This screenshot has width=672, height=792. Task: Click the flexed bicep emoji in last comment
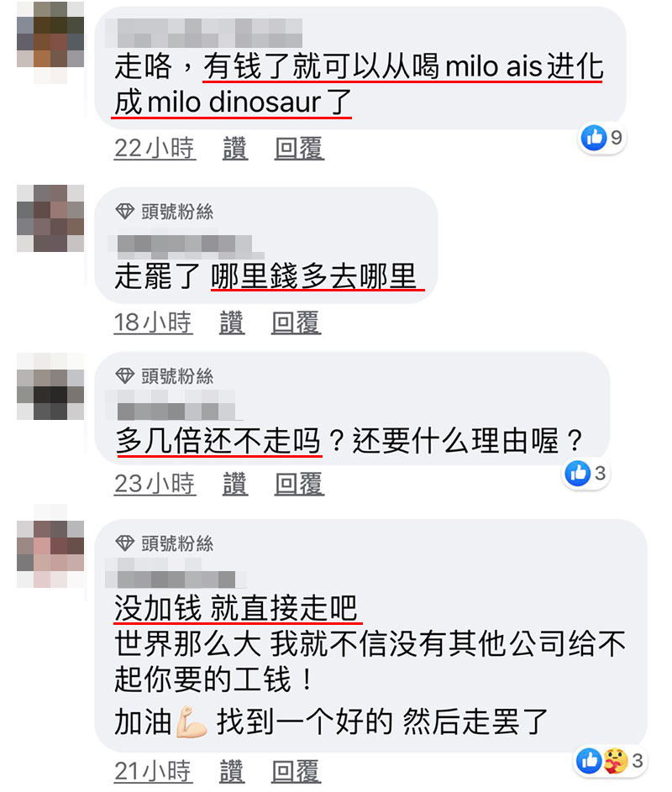(192, 722)
